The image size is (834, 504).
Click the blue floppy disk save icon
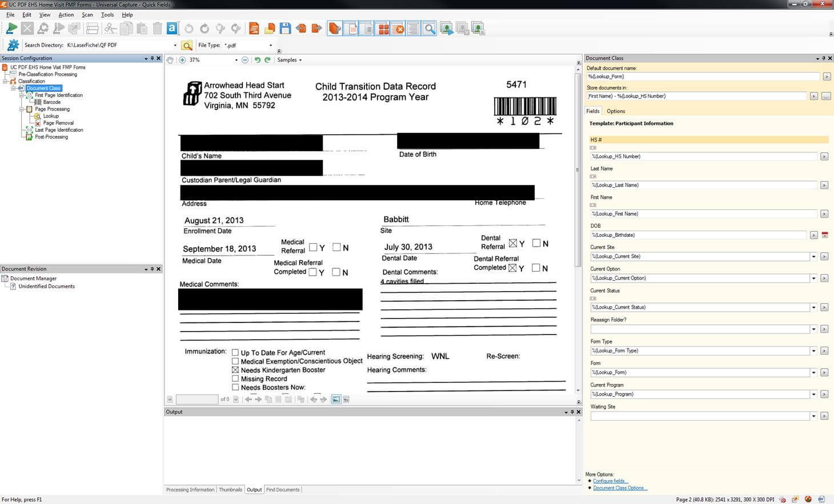tap(285, 28)
